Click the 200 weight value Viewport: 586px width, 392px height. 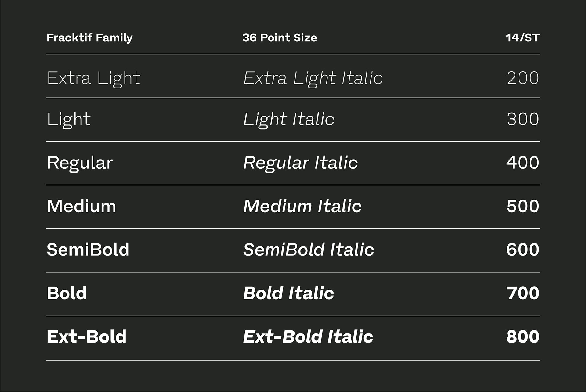[x=523, y=78]
